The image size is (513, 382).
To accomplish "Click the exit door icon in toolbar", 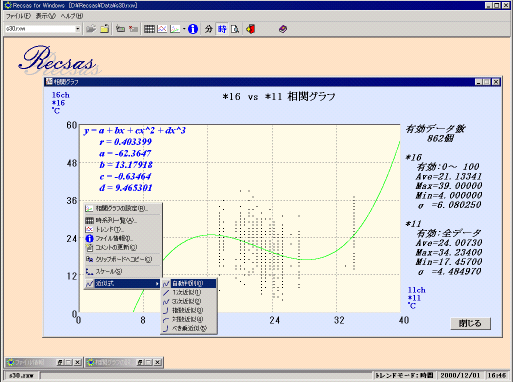I will pos(251,29).
